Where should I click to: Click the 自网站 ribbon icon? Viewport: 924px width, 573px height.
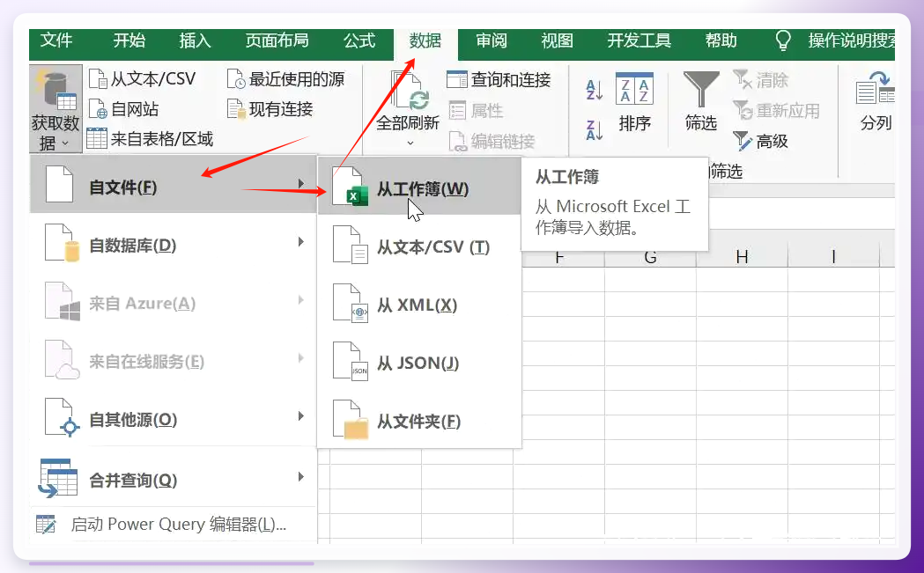point(97,109)
